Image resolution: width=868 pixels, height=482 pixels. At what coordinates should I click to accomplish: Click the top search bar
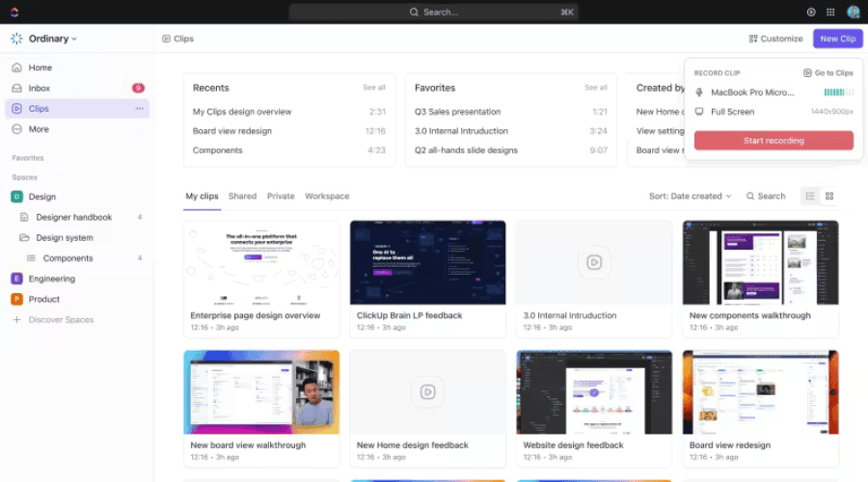pyautogui.click(x=433, y=13)
